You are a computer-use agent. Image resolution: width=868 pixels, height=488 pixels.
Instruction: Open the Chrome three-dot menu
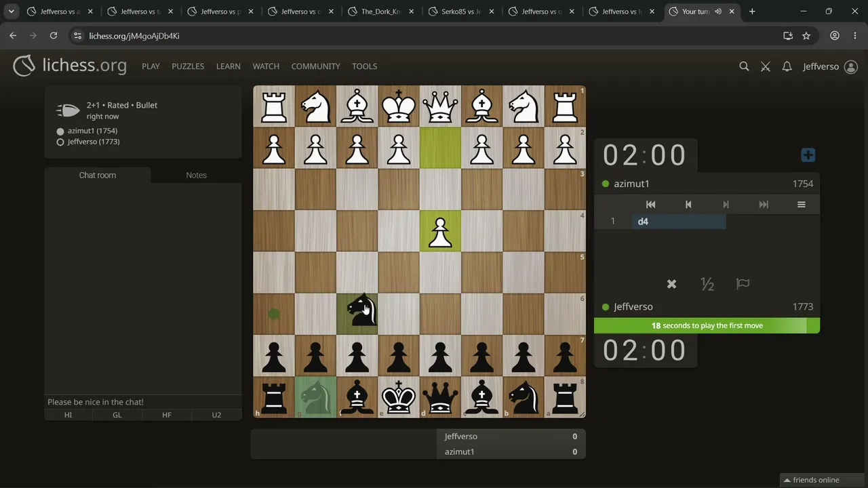[x=854, y=36]
